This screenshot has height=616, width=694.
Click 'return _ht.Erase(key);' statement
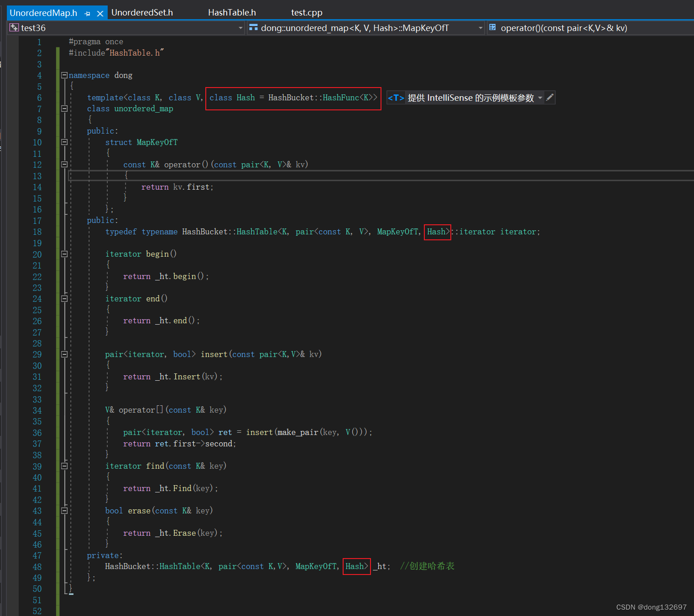(x=173, y=533)
